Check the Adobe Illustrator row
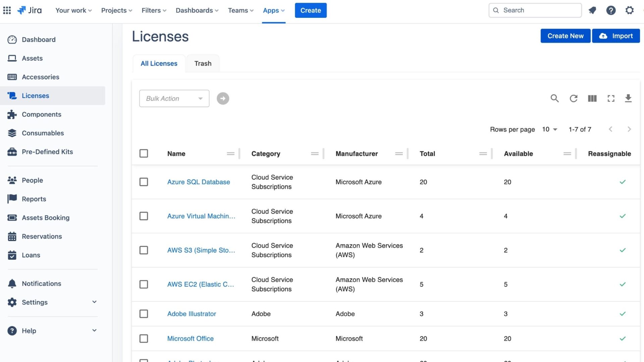The image size is (644, 362). point(144,314)
